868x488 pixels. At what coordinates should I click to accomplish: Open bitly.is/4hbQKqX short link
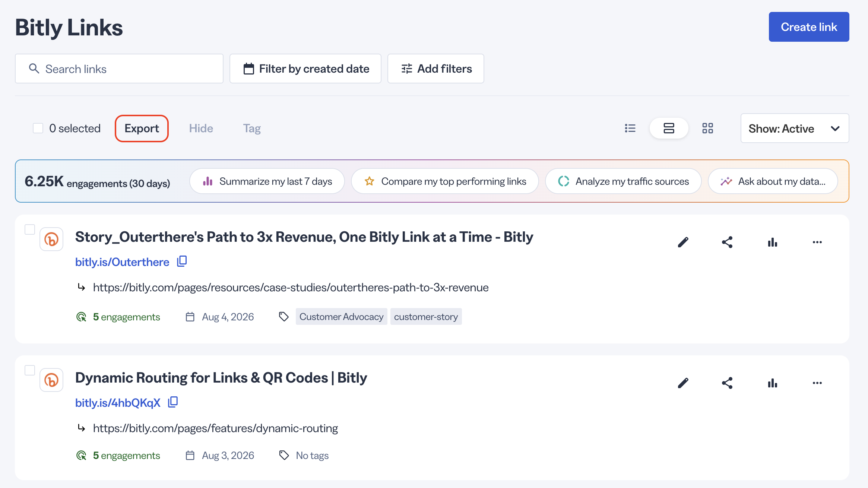coord(118,403)
